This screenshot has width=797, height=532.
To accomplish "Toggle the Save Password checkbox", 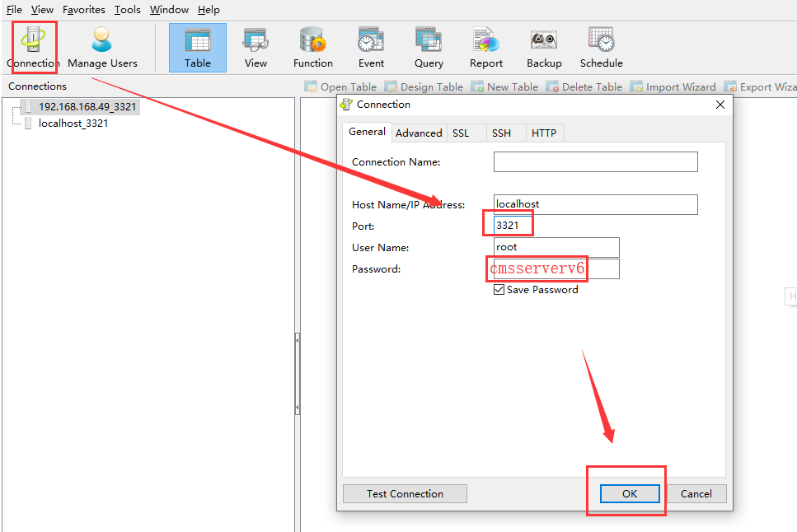I will point(499,290).
